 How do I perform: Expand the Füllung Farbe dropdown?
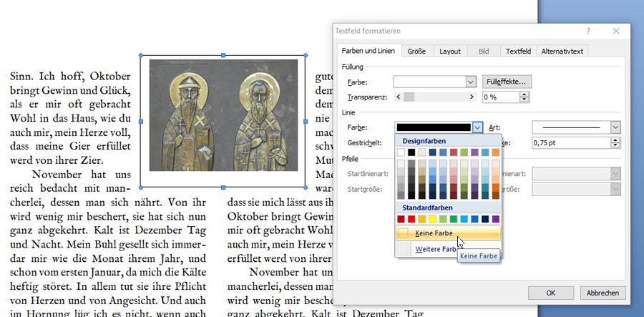[x=472, y=82]
